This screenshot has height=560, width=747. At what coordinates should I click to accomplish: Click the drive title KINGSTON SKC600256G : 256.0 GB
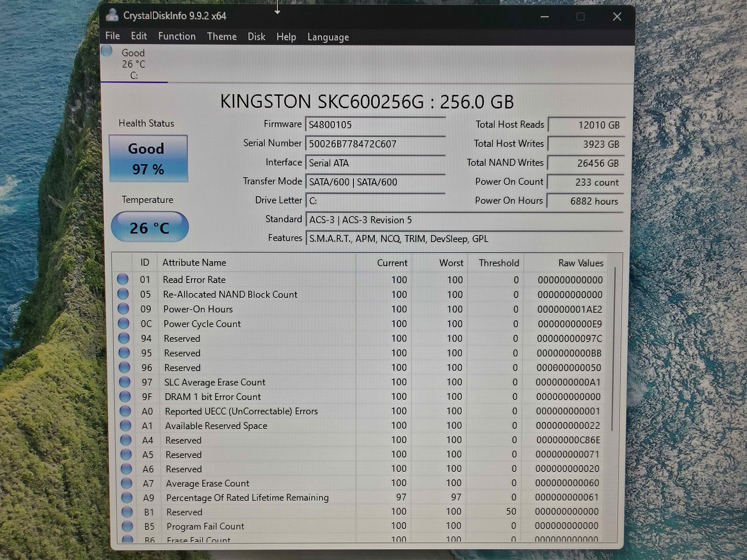pyautogui.click(x=367, y=101)
